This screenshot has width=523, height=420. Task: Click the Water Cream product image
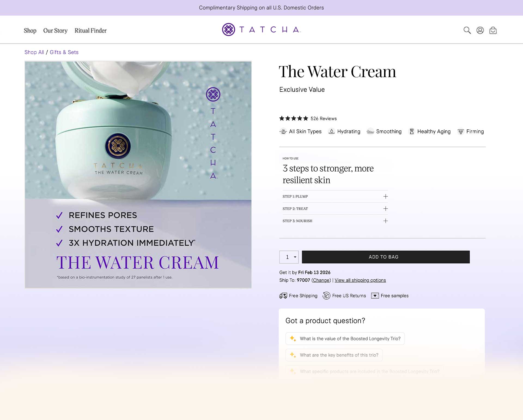(x=138, y=175)
